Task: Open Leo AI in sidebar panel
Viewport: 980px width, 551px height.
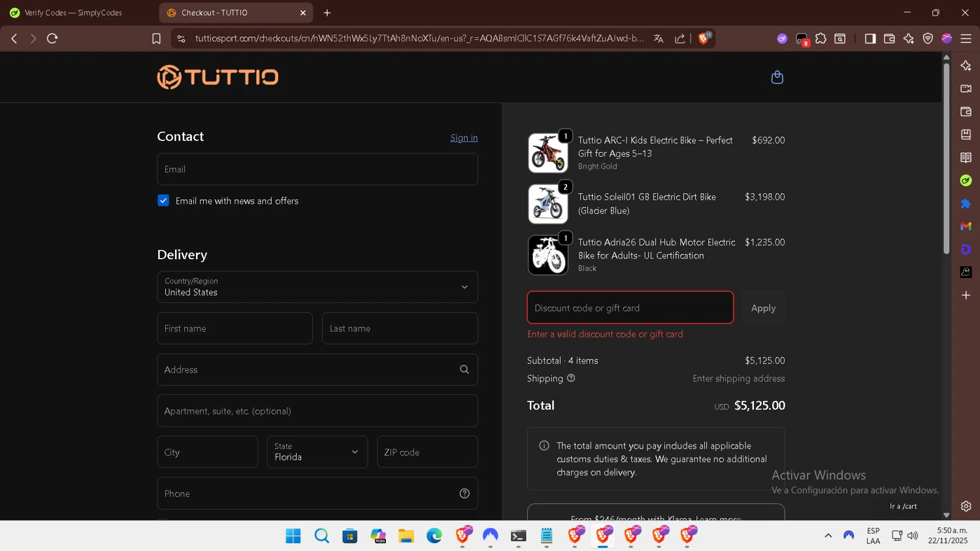Action: [x=966, y=65]
